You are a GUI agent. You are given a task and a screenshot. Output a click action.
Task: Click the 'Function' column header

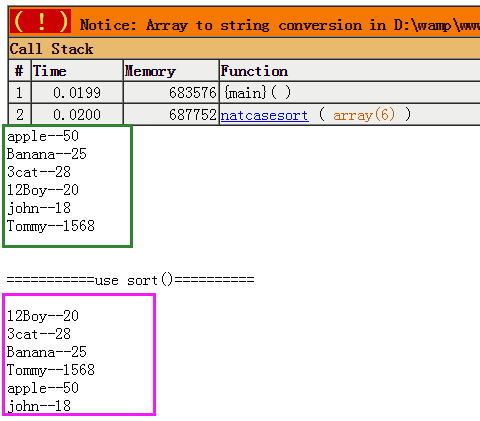coord(350,71)
